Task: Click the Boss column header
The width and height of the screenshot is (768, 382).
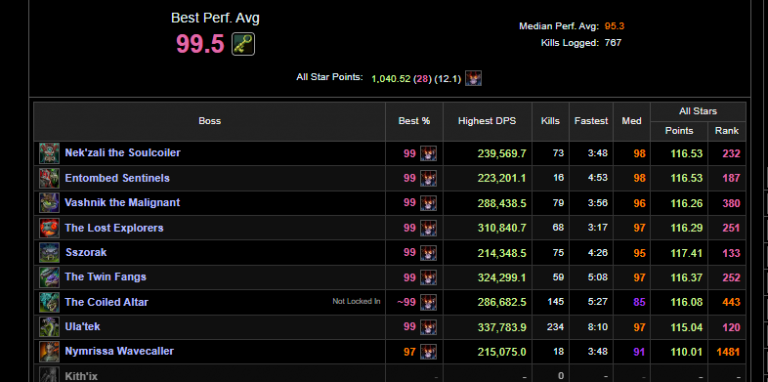Action: pos(210,121)
